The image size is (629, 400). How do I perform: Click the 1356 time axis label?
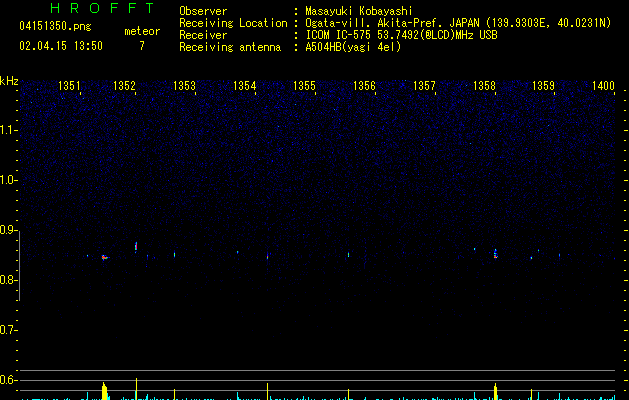click(x=364, y=86)
